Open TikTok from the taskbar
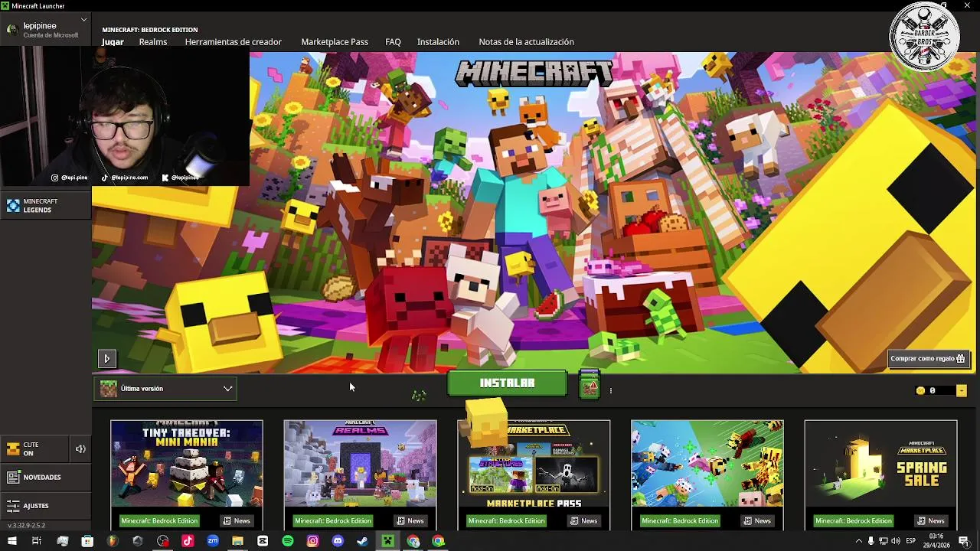 pos(188,541)
